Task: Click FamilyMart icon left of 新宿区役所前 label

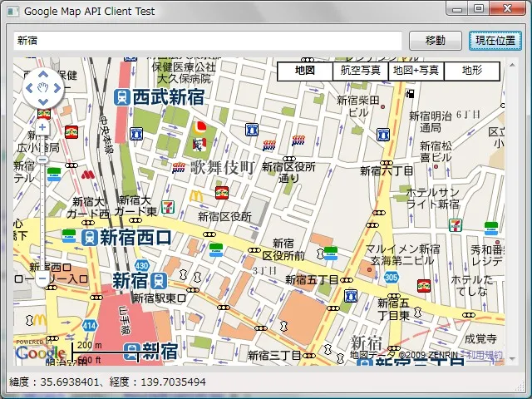Action: tap(216, 250)
